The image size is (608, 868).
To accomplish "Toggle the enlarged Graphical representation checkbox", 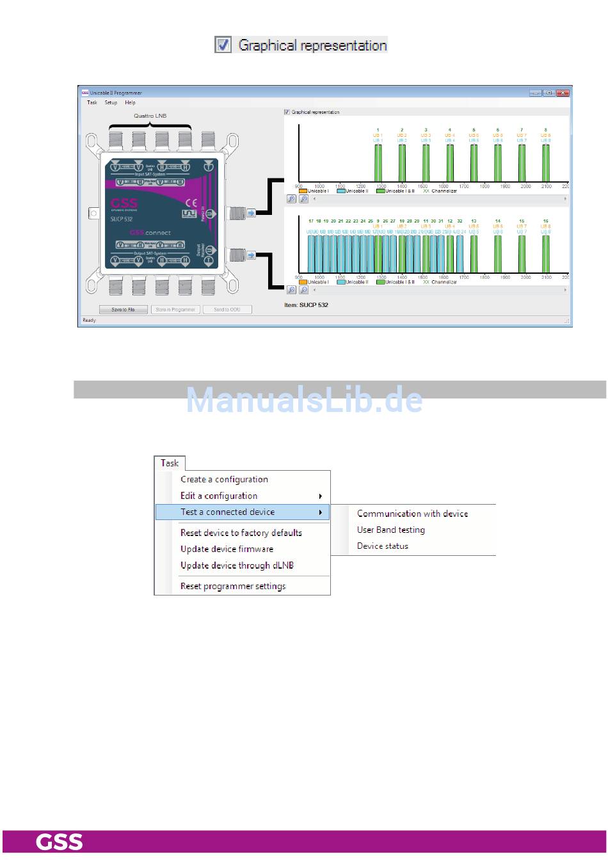I will [223, 45].
